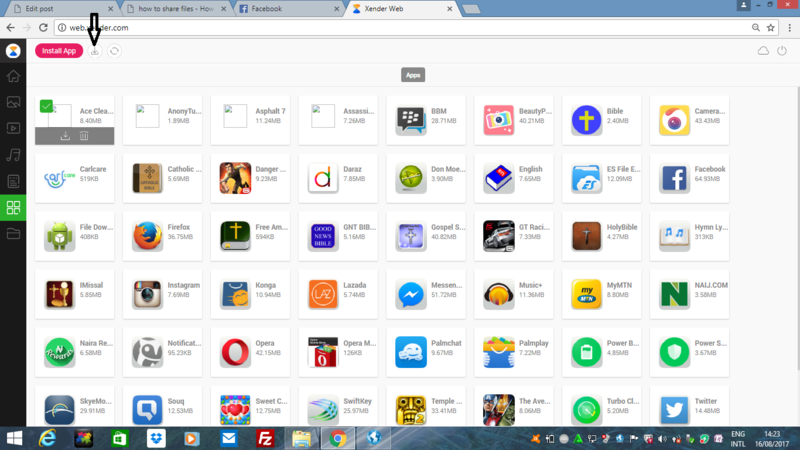The height and width of the screenshot is (450, 800).
Task: Select the Catholic Bible app icon
Action: click(147, 178)
